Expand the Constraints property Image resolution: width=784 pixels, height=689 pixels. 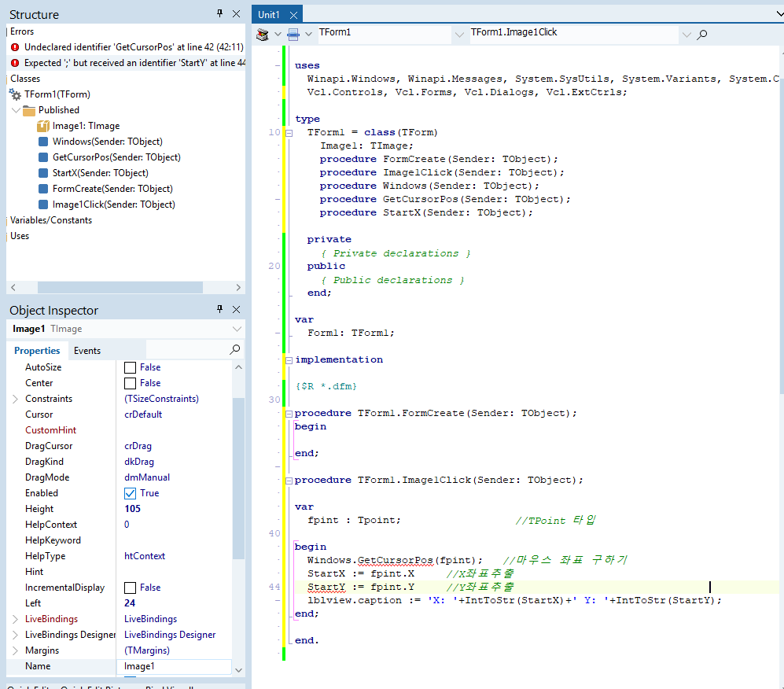[15, 399]
